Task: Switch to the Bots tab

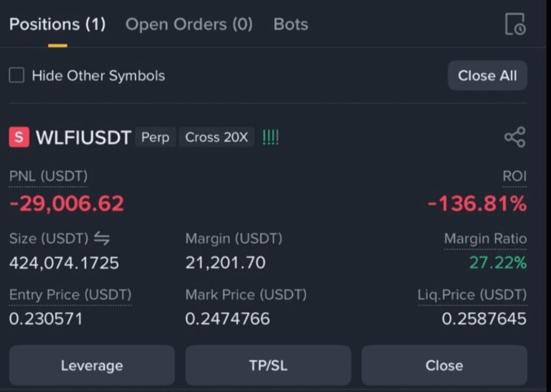Action: [291, 24]
